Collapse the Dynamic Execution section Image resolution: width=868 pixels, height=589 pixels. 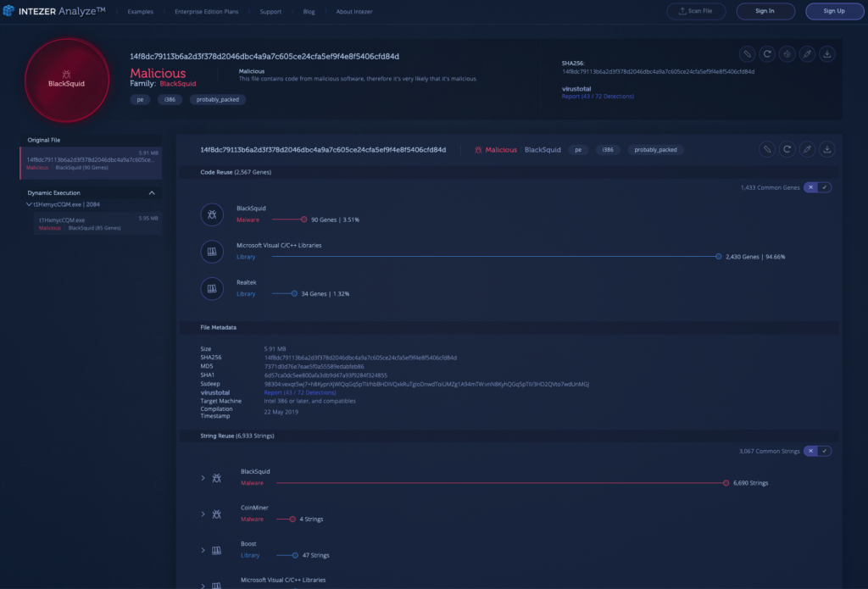pos(152,192)
